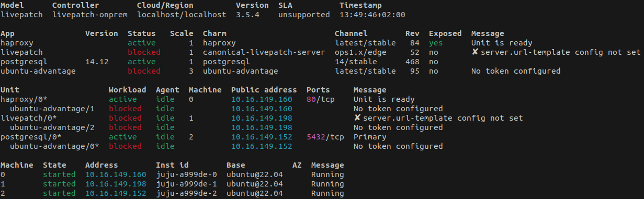The width and height of the screenshot is (644, 199).
Task: Click the 5432/tcp port entry
Action: pos(325,137)
